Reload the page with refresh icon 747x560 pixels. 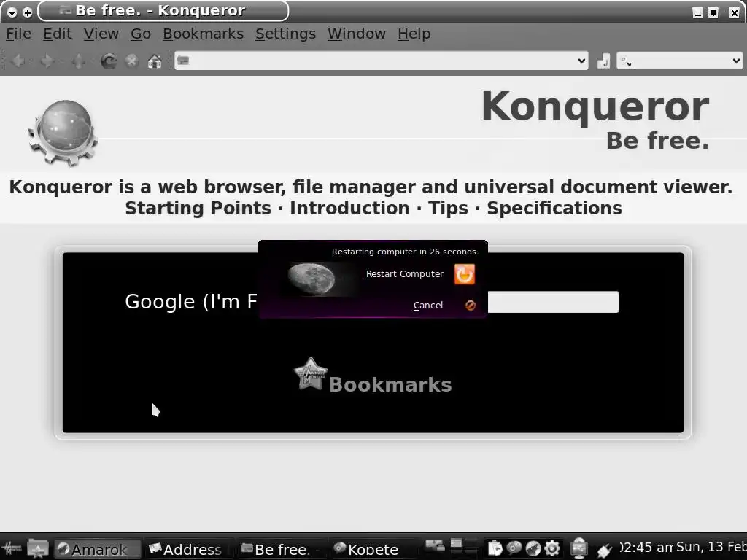[109, 61]
